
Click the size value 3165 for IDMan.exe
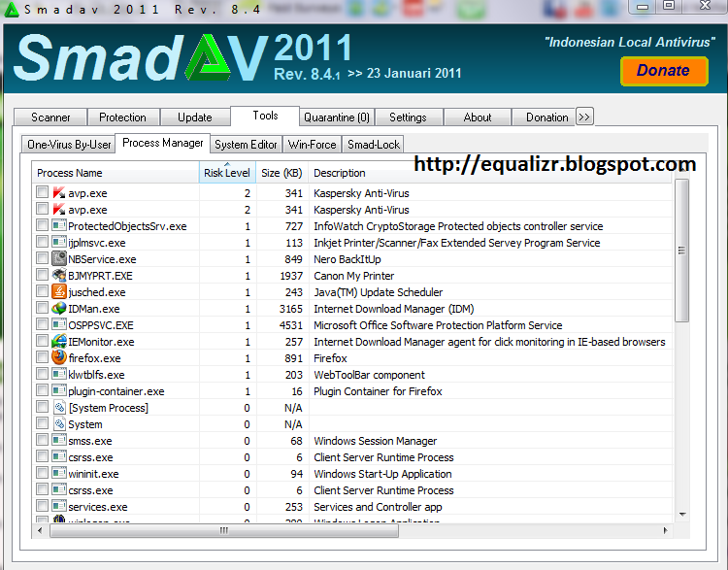point(290,309)
